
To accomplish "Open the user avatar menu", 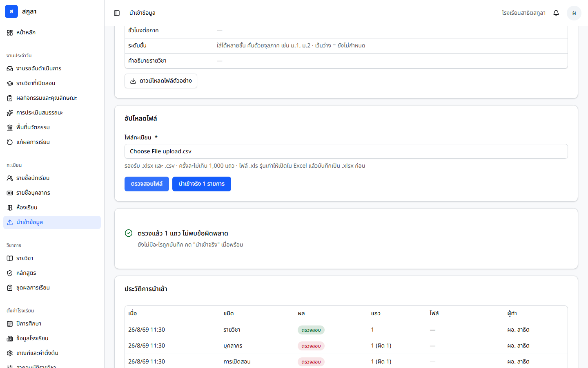I will tap(574, 13).
